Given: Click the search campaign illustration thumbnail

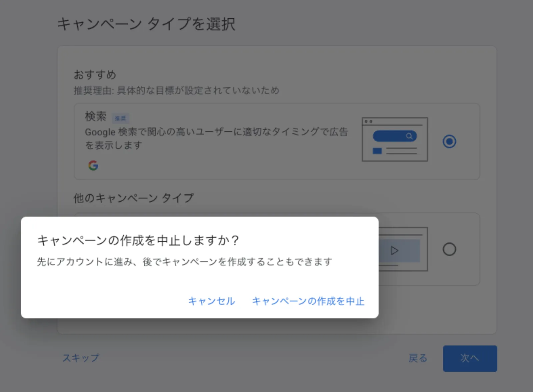Looking at the screenshot, I should pyautogui.click(x=395, y=139).
